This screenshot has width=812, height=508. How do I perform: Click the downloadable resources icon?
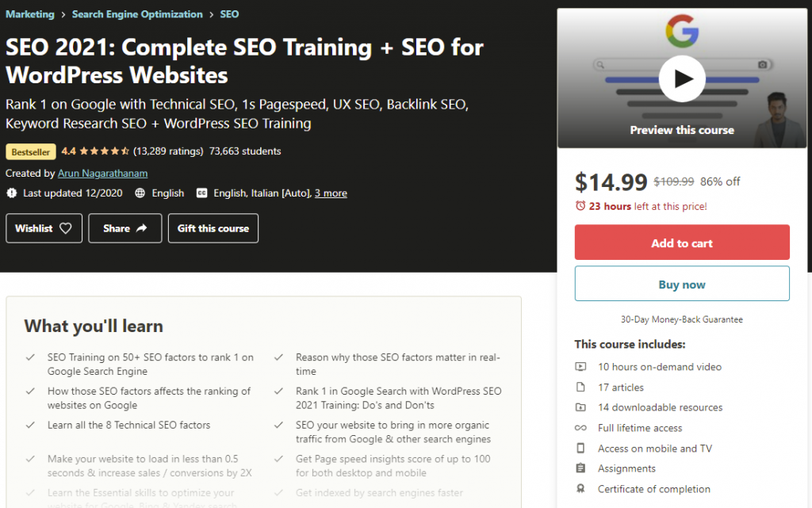(580, 407)
